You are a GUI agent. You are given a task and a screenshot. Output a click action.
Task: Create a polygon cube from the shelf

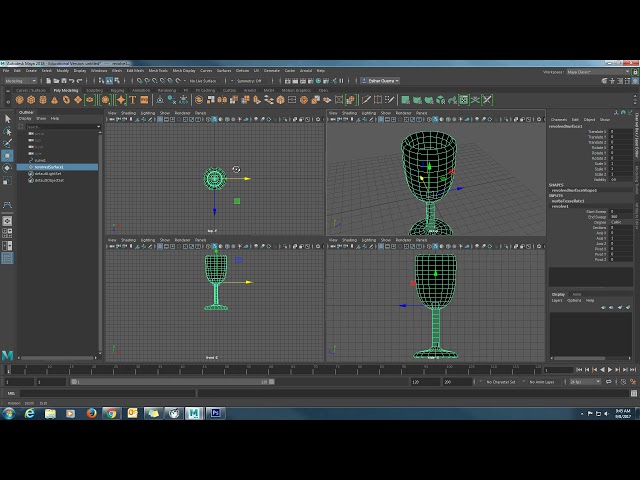pyautogui.click(x=31, y=100)
